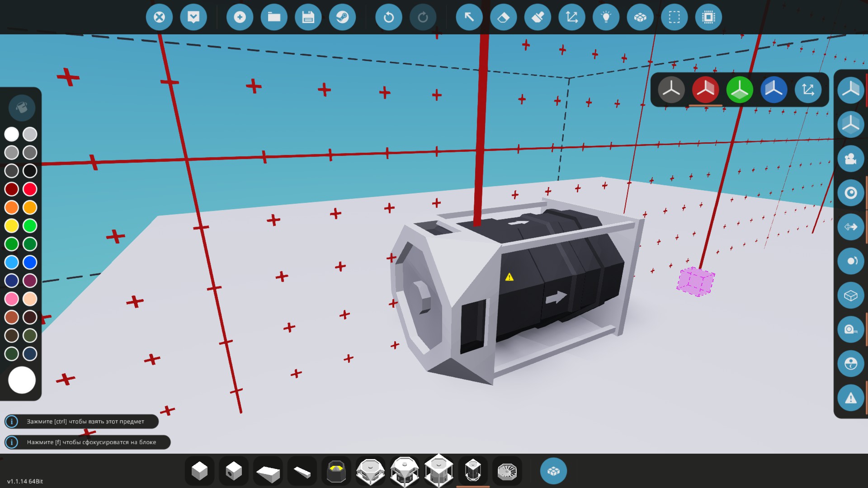Select the cube with hole in hotbar
The width and height of the screenshot is (868, 488).
click(234, 471)
